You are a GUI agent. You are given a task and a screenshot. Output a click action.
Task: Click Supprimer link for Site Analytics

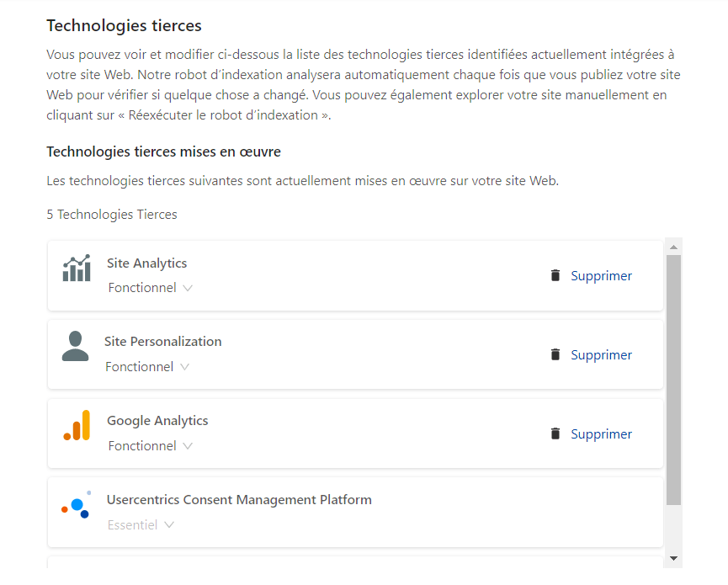pyautogui.click(x=601, y=276)
